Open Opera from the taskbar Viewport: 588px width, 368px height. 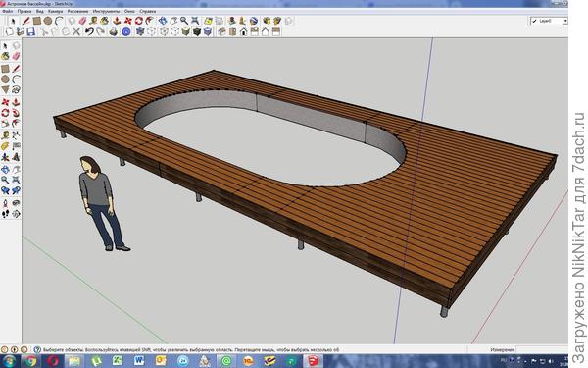click(53, 361)
